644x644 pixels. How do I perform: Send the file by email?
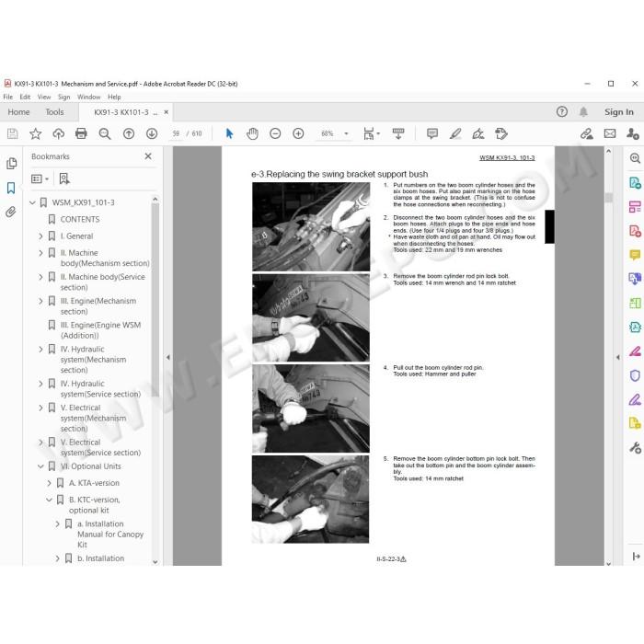(610, 133)
